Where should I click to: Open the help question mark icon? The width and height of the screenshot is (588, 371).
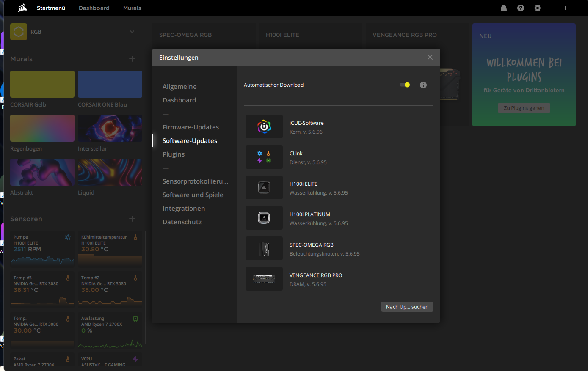[521, 8]
